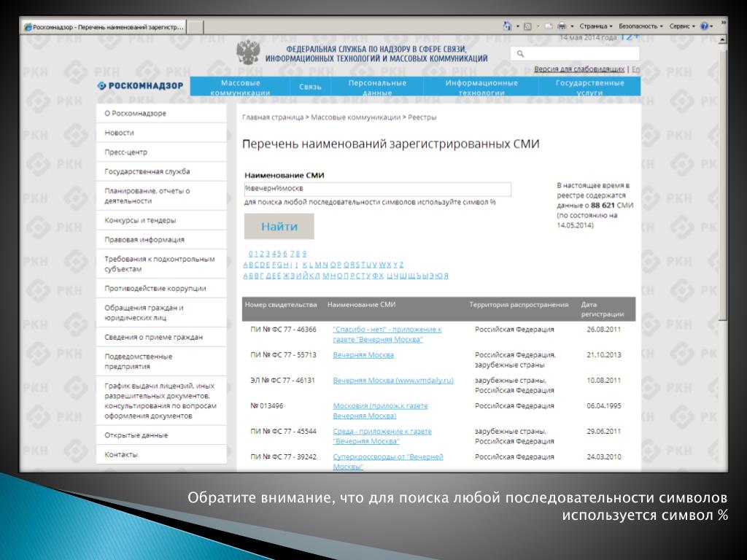Open the Print button dropdown arrow
The height and width of the screenshot is (560, 747).
click(572, 27)
